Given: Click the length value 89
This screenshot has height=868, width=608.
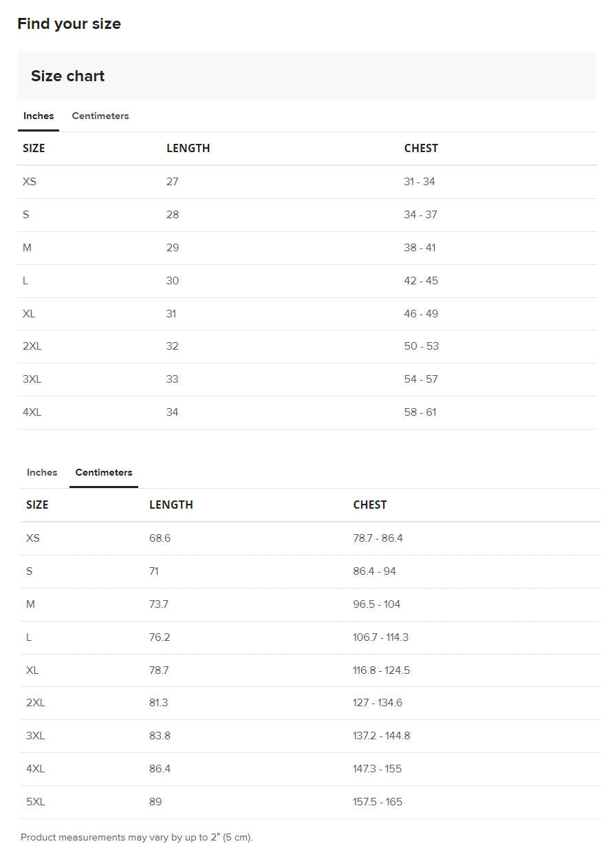Looking at the screenshot, I should click(155, 802).
